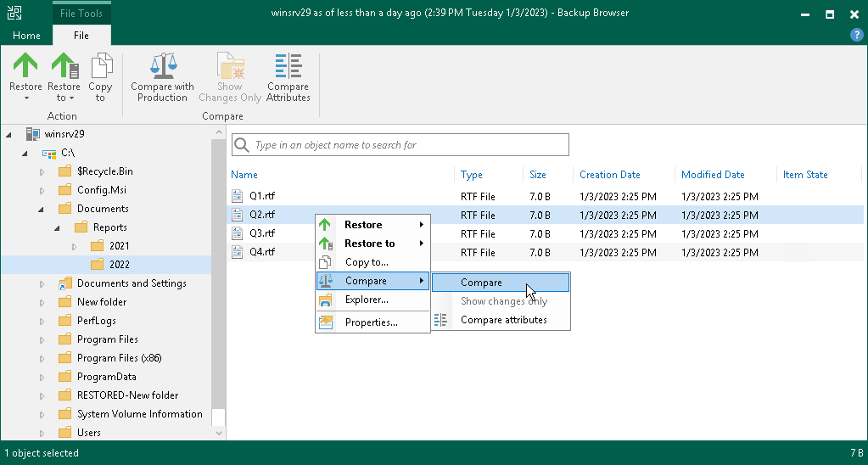868x465 pixels.
Task: Sort by the Modified Date column header
Action: point(713,175)
